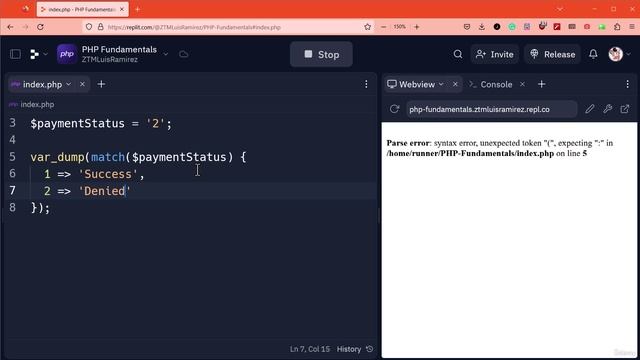640x360 pixels.
Task: Expand the Webview tab dropdown
Action: [x=441, y=84]
